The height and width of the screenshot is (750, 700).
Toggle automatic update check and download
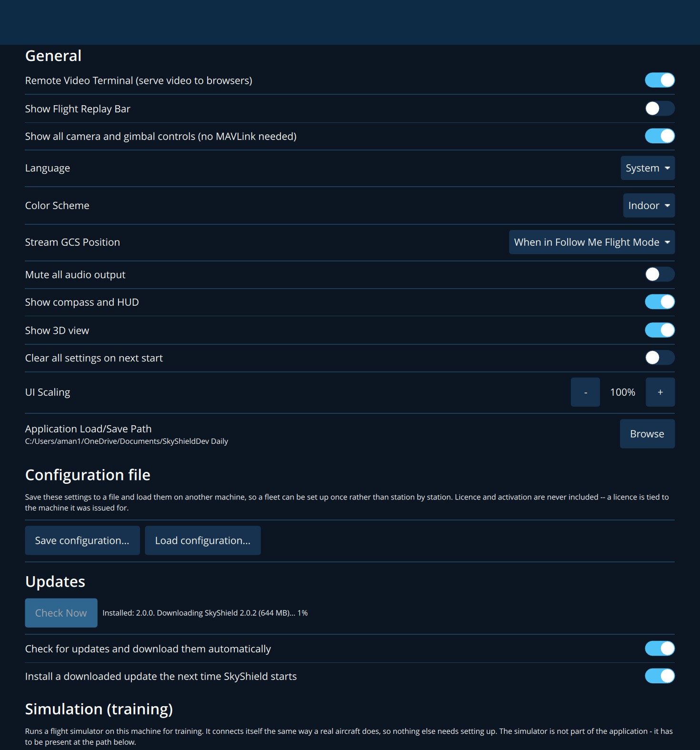(660, 649)
